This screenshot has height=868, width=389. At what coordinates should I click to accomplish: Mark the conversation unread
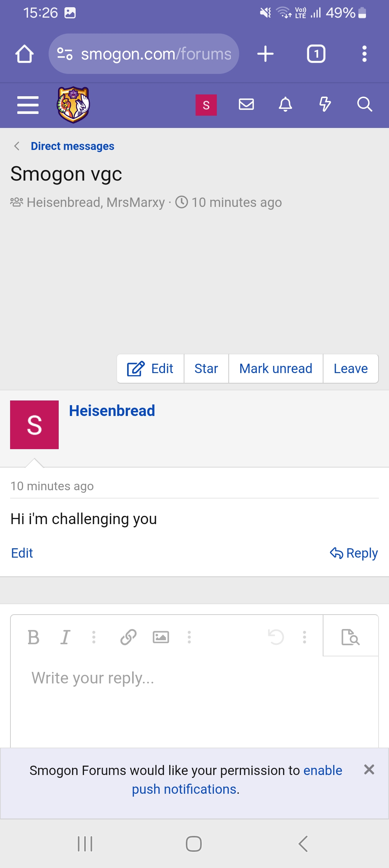(x=276, y=368)
